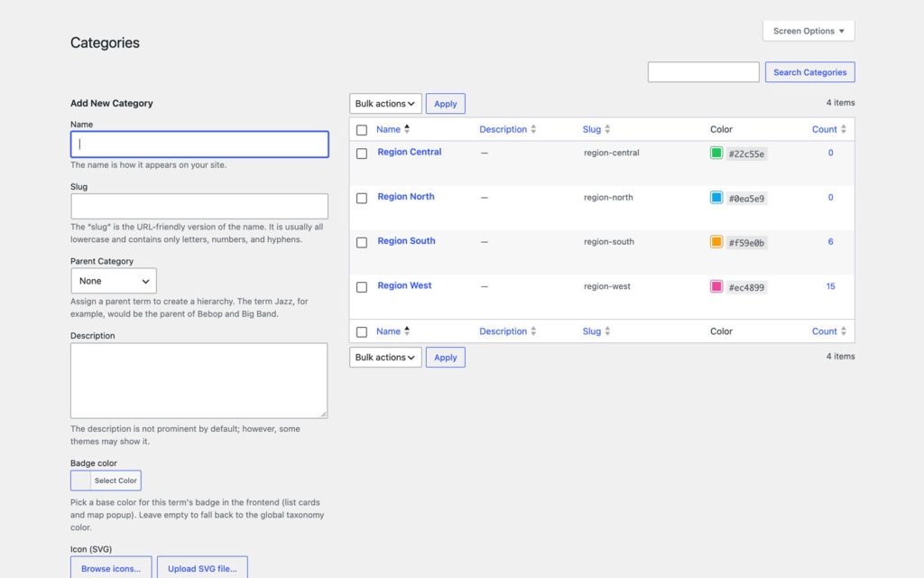Image resolution: width=924 pixels, height=578 pixels.
Task: Tick the select-all checkbox in the table footer
Action: 362,332
